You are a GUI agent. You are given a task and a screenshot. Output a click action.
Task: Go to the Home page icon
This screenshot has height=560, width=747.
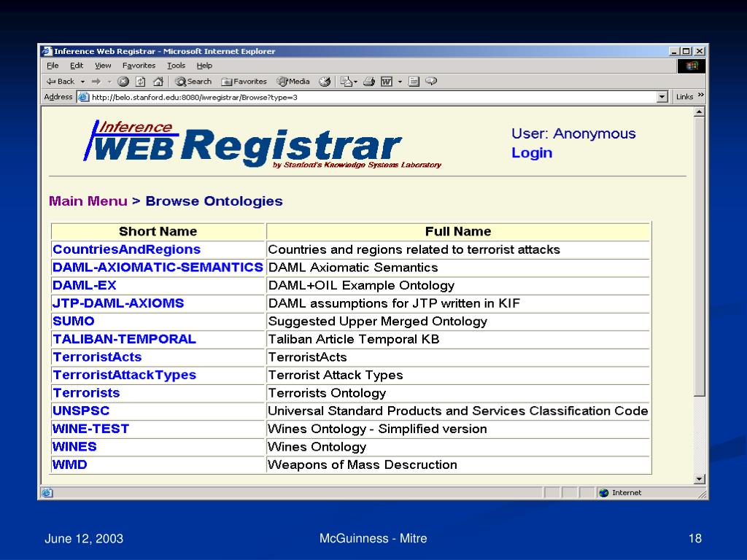(158, 82)
